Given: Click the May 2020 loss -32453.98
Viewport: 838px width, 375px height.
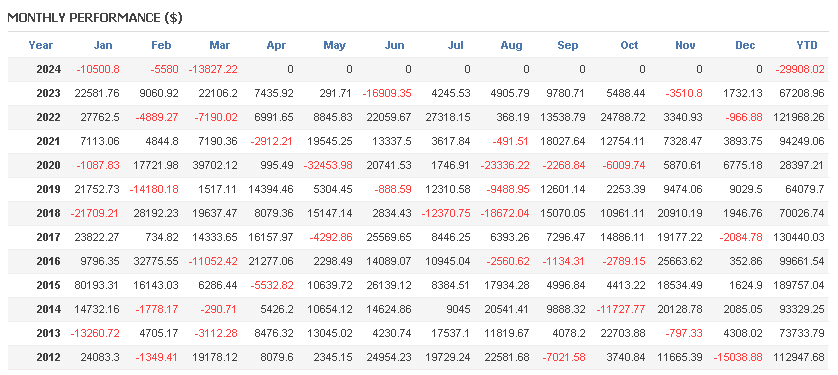Looking at the screenshot, I should click(328, 165).
